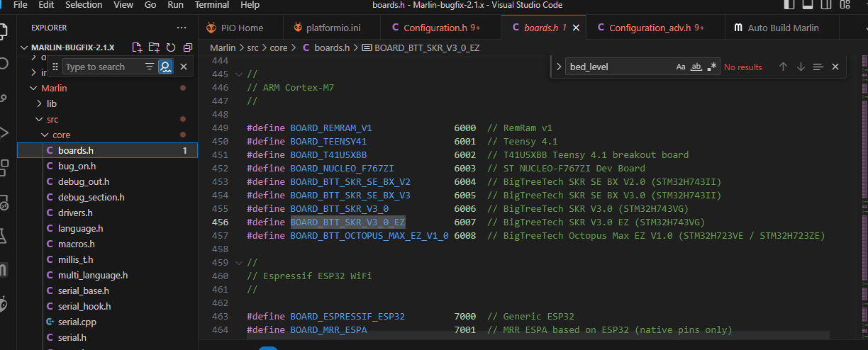Toggle fuzzy match in tree search
This screenshot has height=350, width=868.
pyautogui.click(x=165, y=67)
